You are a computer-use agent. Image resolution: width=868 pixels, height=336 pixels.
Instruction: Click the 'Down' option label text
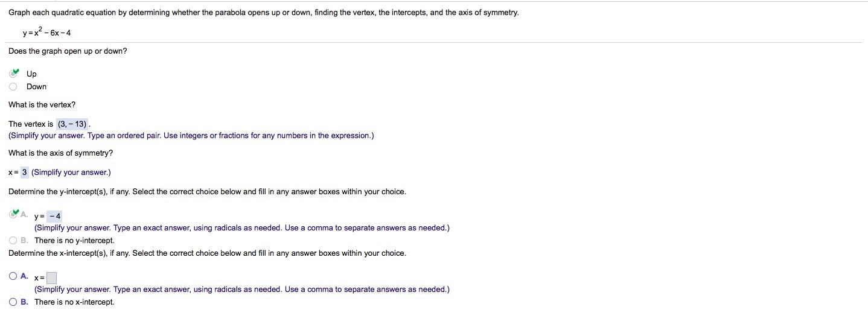pyautogui.click(x=36, y=86)
